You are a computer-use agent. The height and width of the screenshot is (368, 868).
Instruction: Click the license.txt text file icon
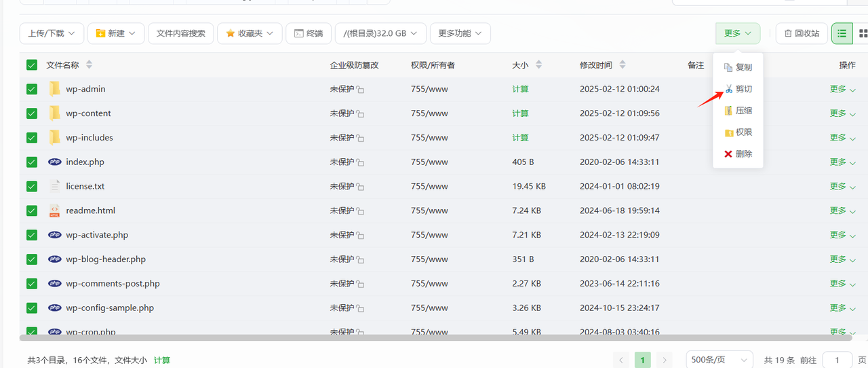(54, 187)
